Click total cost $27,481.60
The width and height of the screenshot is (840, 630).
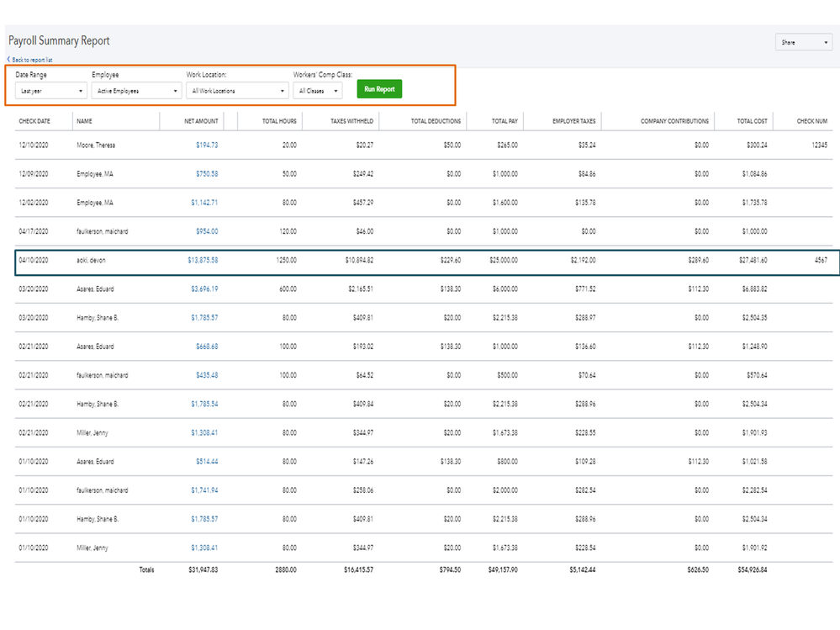[753, 261]
